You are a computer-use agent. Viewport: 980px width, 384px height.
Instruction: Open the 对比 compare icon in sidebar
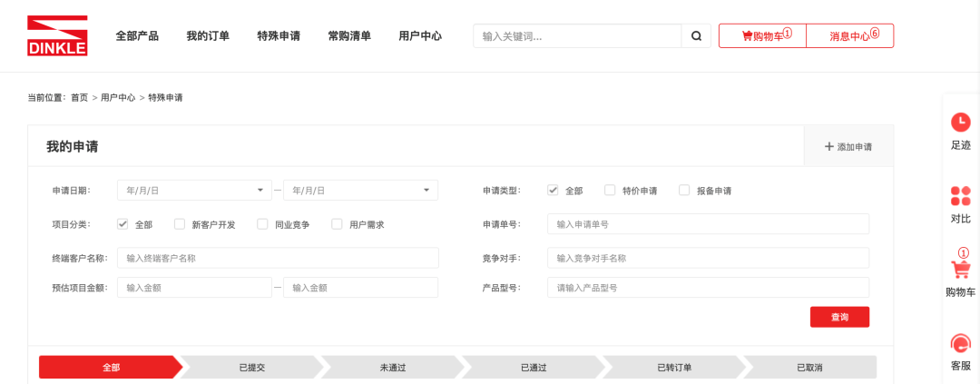tap(961, 196)
